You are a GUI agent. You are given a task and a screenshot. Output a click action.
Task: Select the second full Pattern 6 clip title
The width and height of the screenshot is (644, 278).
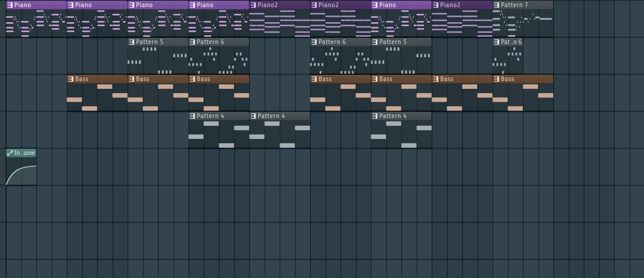click(332, 42)
